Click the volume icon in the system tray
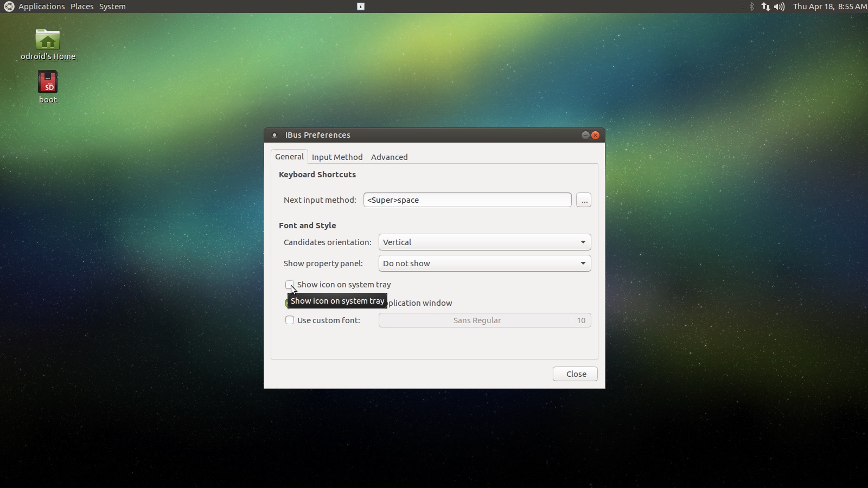The image size is (868, 488). click(x=780, y=7)
